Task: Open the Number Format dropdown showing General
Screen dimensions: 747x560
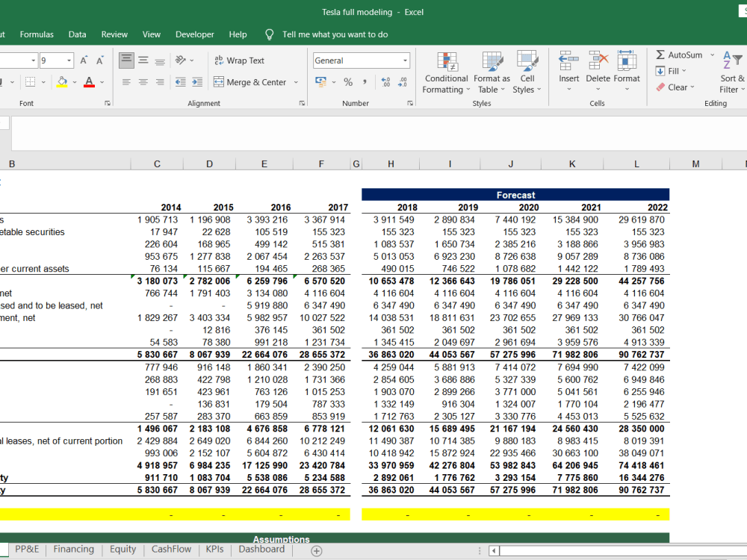Action: click(361, 60)
